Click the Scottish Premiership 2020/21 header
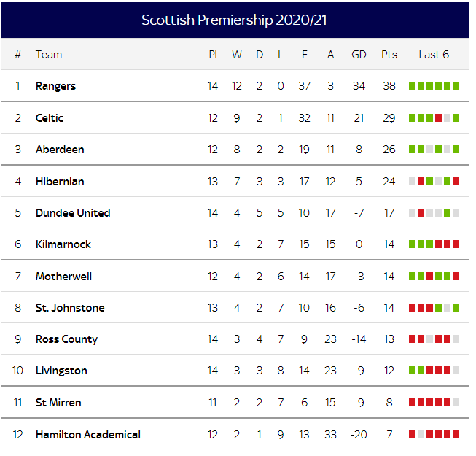Image resolution: width=476 pixels, height=456 pixels. (234, 20)
